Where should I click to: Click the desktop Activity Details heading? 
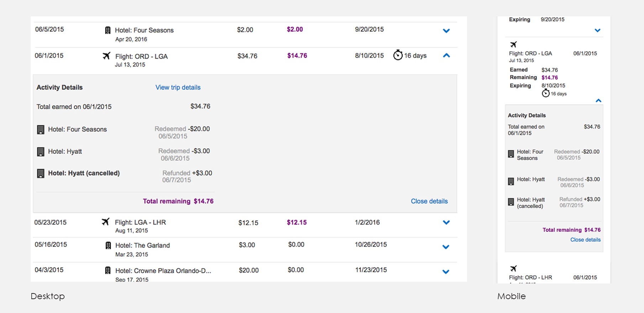point(59,87)
